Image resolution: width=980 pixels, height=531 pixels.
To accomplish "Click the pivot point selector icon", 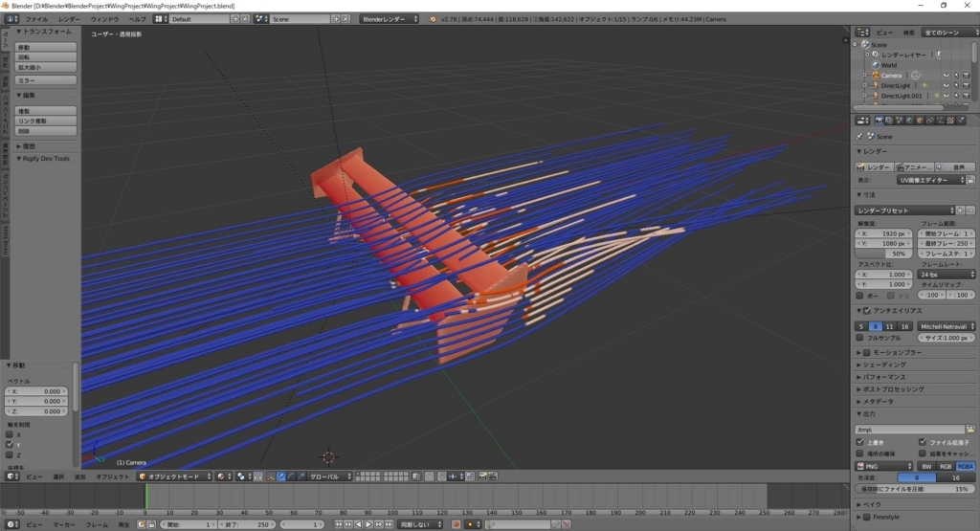I will click(241, 476).
